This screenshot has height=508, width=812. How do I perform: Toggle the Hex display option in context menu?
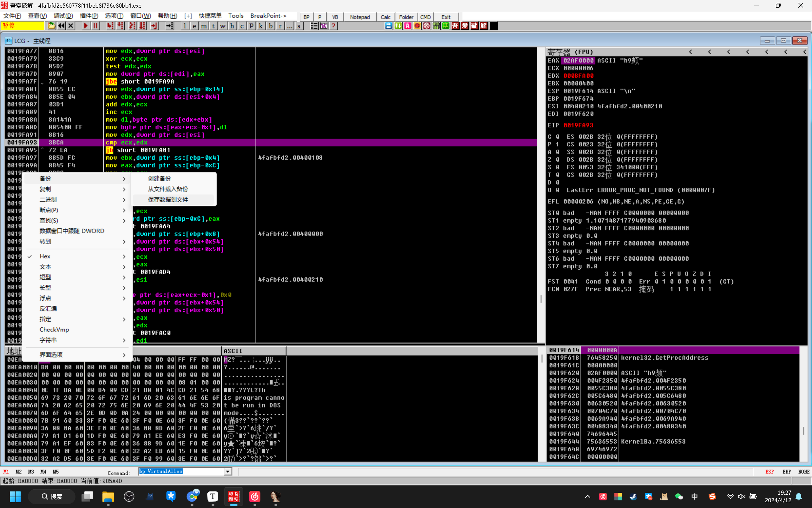click(76, 256)
